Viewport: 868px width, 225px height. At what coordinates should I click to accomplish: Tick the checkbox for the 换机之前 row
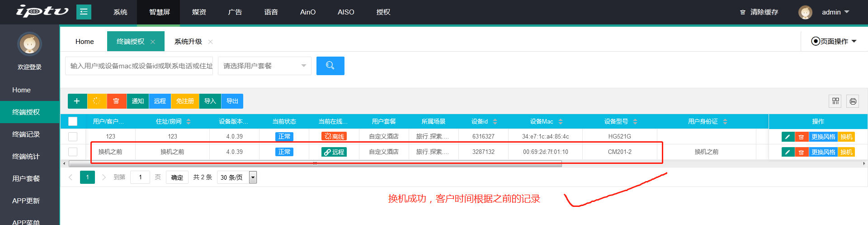[x=73, y=152]
